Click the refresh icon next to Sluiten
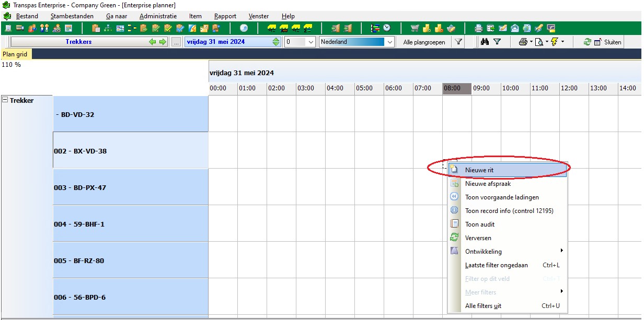 pos(588,42)
